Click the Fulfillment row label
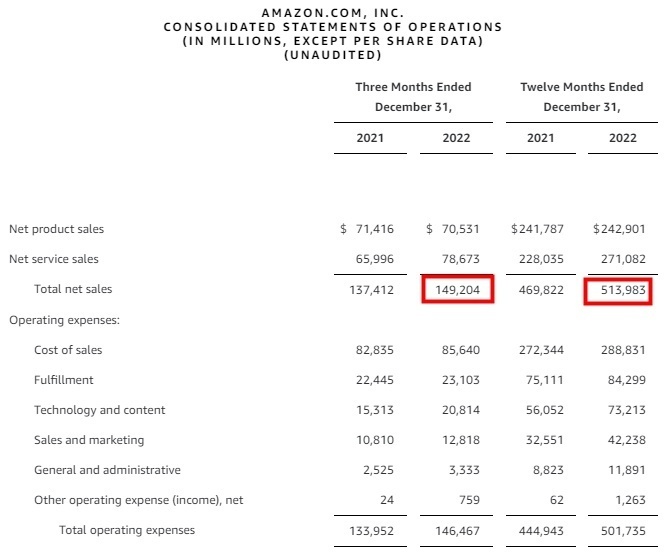Viewport: 668px width, 552px height. pyautogui.click(x=63, y=380)
